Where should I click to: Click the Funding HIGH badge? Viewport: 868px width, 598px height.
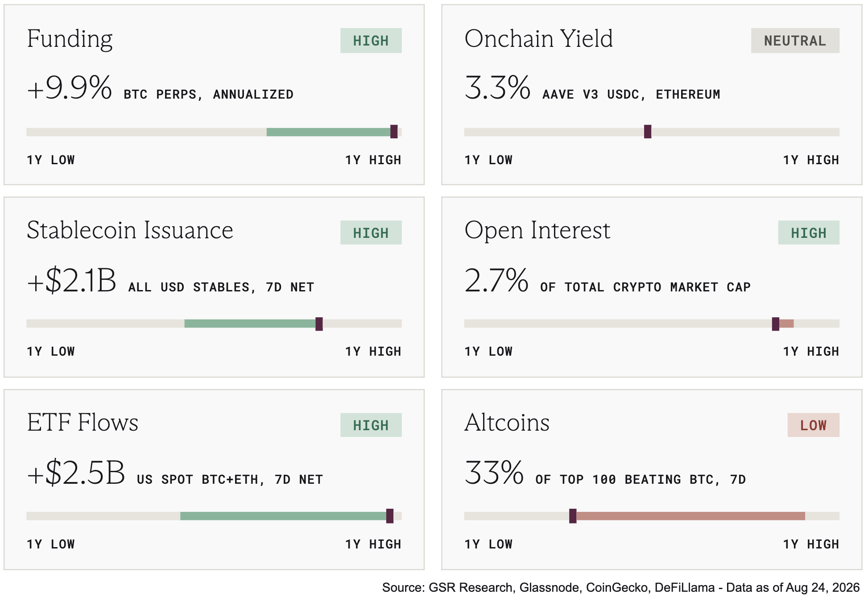[371, 41]
